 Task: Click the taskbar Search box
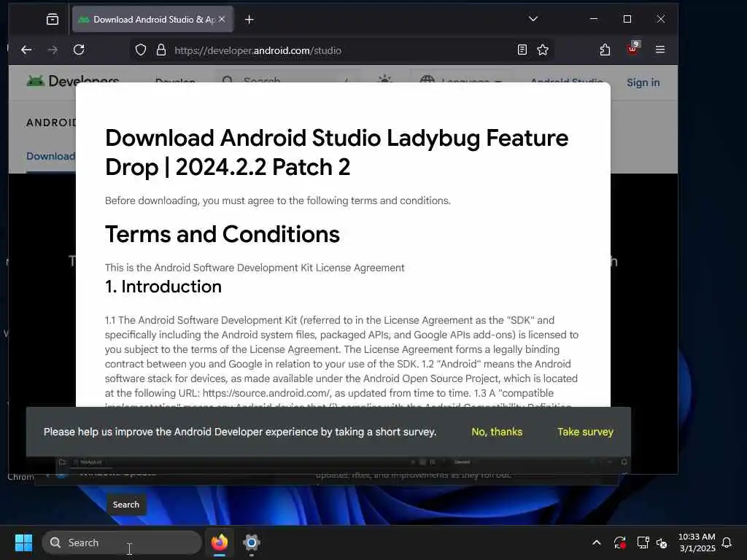tap(122, 542)
